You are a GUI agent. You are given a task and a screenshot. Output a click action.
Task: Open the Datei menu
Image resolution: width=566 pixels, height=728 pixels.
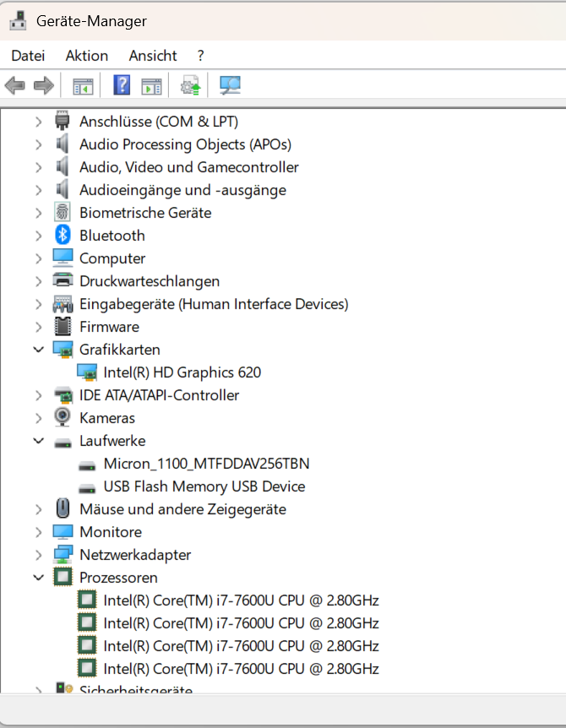pyautogui.click(x=28, y=56)
